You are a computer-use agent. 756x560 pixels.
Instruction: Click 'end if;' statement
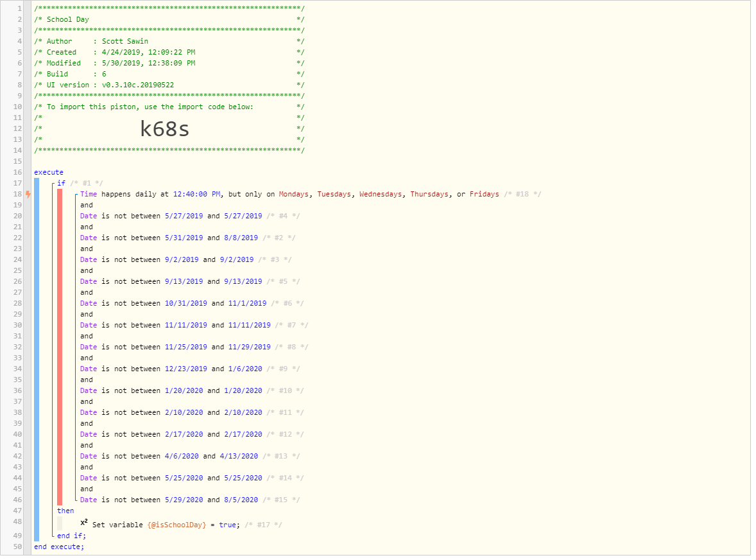pyautogui.click(x=71, y=536)
